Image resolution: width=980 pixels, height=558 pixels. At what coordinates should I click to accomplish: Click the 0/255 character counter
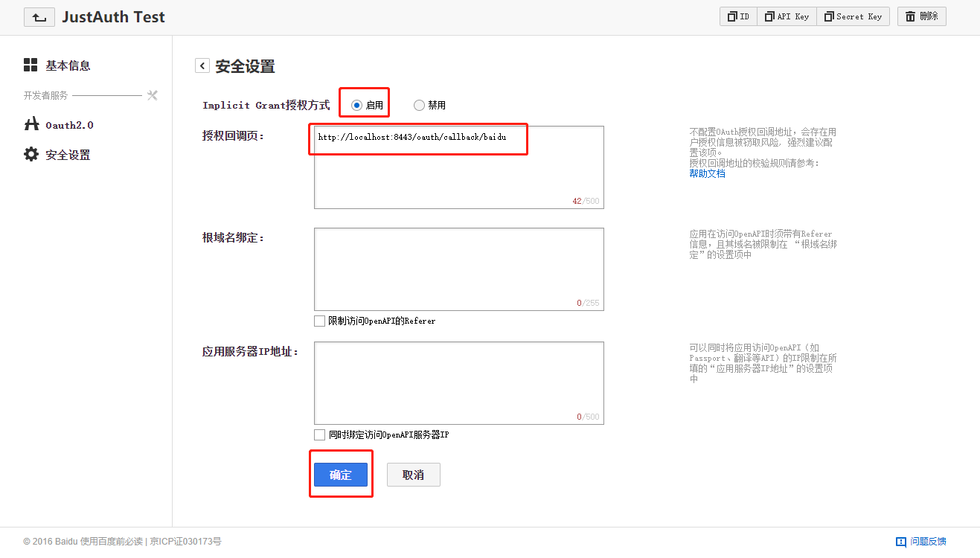(588, 303)
